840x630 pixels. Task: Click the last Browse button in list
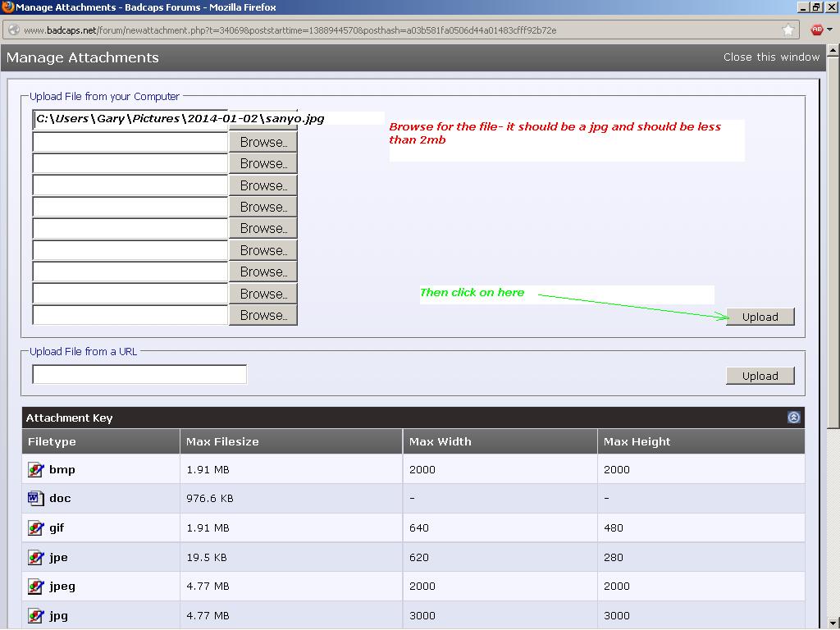(x=262, y=315)
